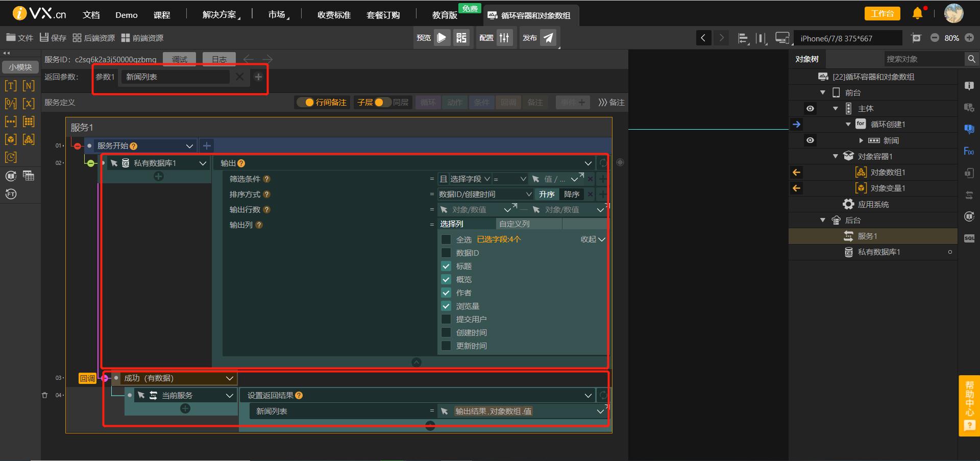980x461 pixels.
Task: Delete return parameter 新闻列表
Action: click(x=239, y=77)
